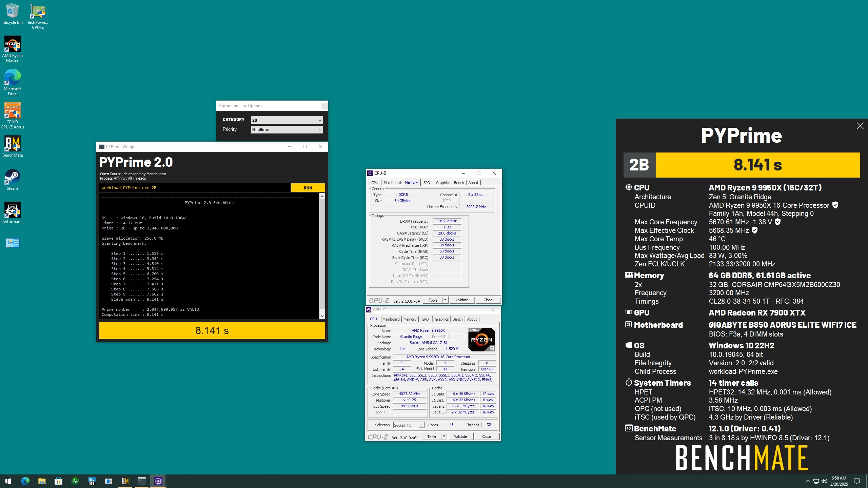Image resolution: width=868 pixels, height=488 pixels.
Task: Launch Steam desktop shortcut
Action: click(12, 180)
